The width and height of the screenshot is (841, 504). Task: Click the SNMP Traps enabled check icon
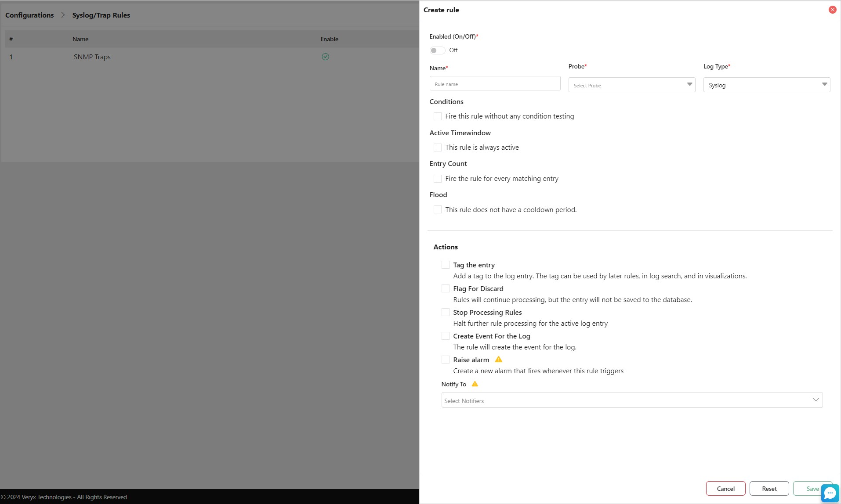point(325,57)
